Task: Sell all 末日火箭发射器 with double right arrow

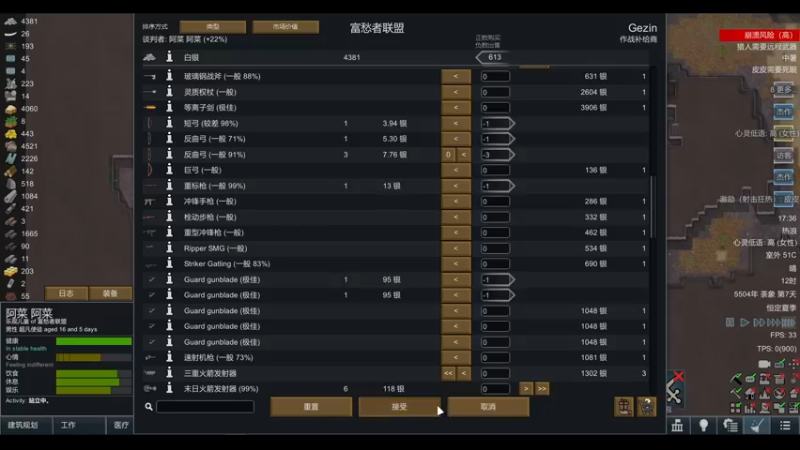Action: click(x=542, y=389)
